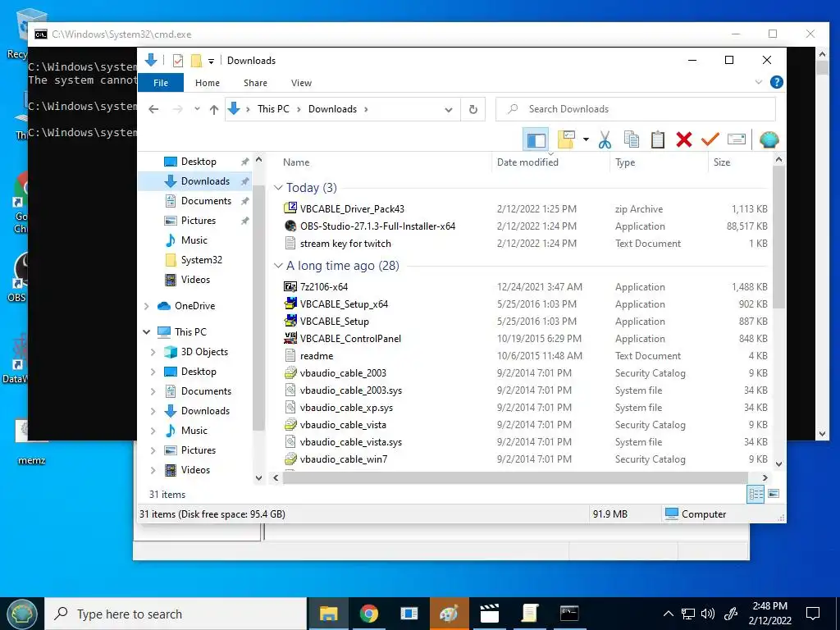Collapse the Today (3) group
840x630 pixels.
coord(277,188)
